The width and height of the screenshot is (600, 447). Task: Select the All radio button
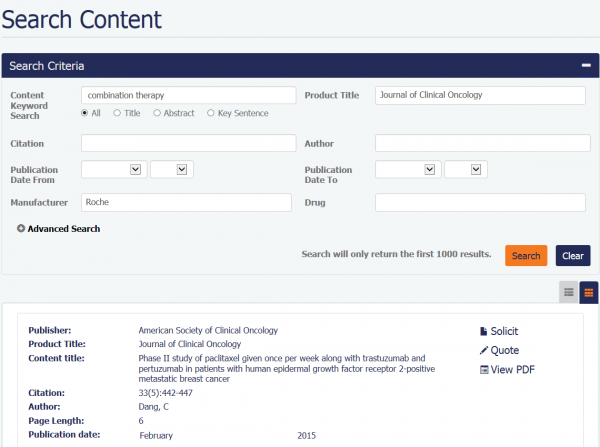tap(85, 113)
